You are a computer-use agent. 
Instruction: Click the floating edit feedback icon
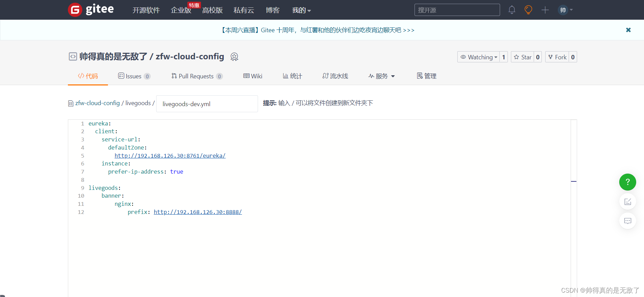click(x=627, y=202)
